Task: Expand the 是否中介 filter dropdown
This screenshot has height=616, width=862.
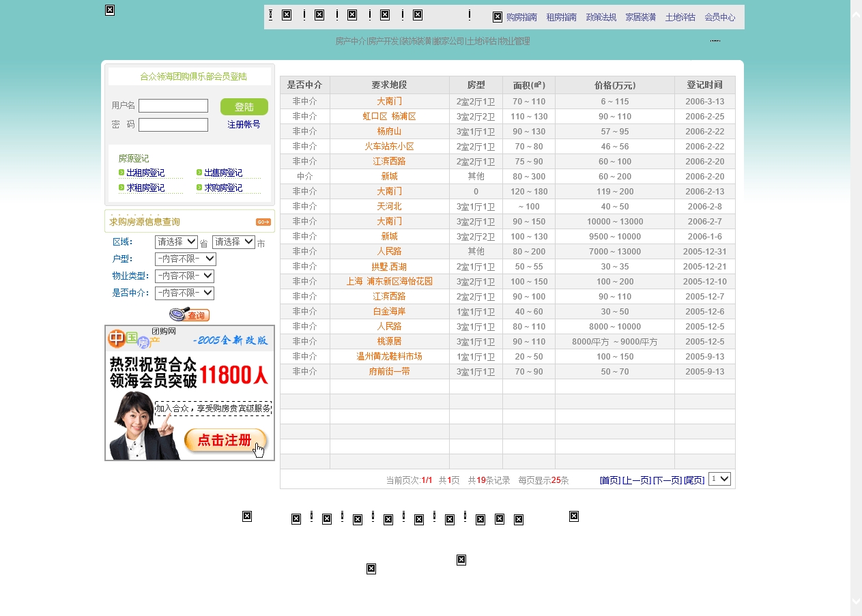Action: click(x=184, y=293)
